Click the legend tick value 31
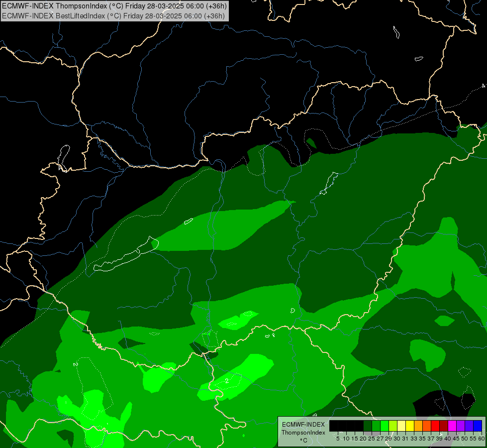The image size is (487, 448). point(405,439)
